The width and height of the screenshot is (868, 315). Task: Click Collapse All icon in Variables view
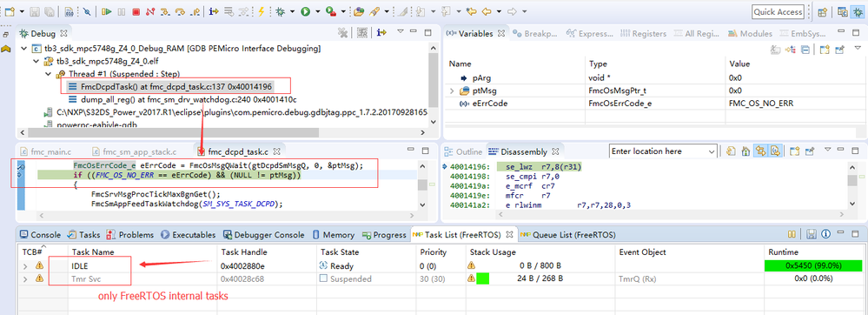click(x=806, y=50)
